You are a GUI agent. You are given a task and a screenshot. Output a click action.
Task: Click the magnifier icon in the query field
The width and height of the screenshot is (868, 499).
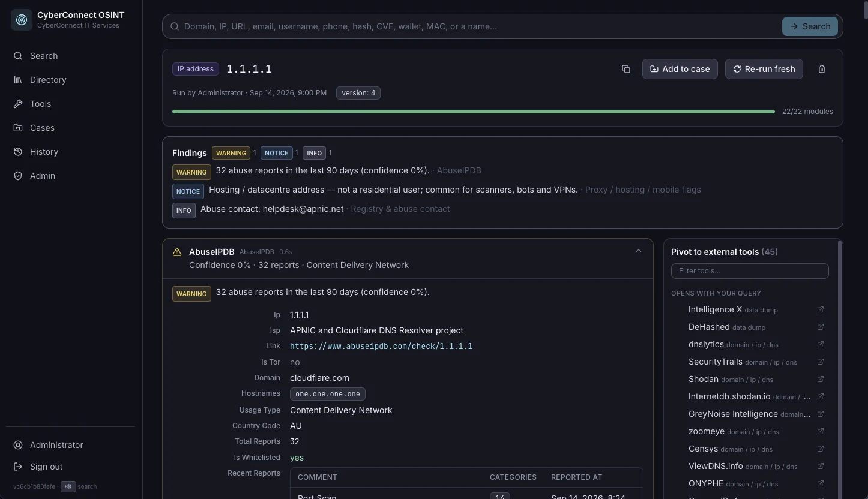(x=175, y=26)
